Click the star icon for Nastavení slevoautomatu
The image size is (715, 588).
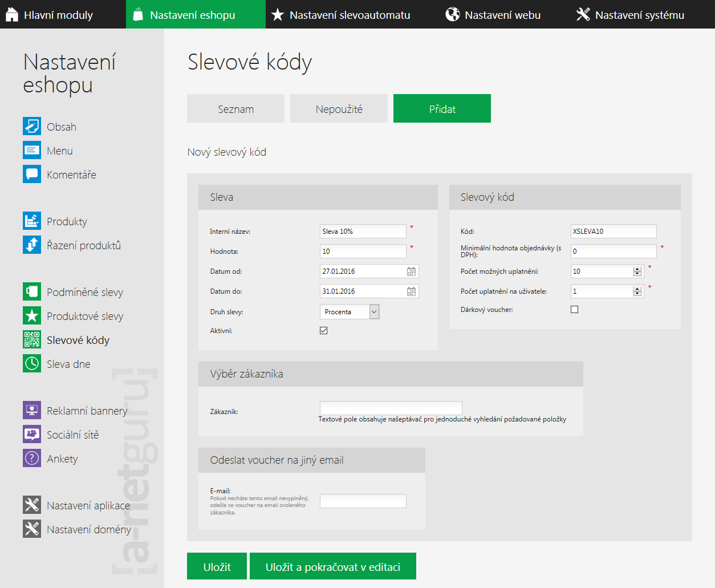coord(278,14)
